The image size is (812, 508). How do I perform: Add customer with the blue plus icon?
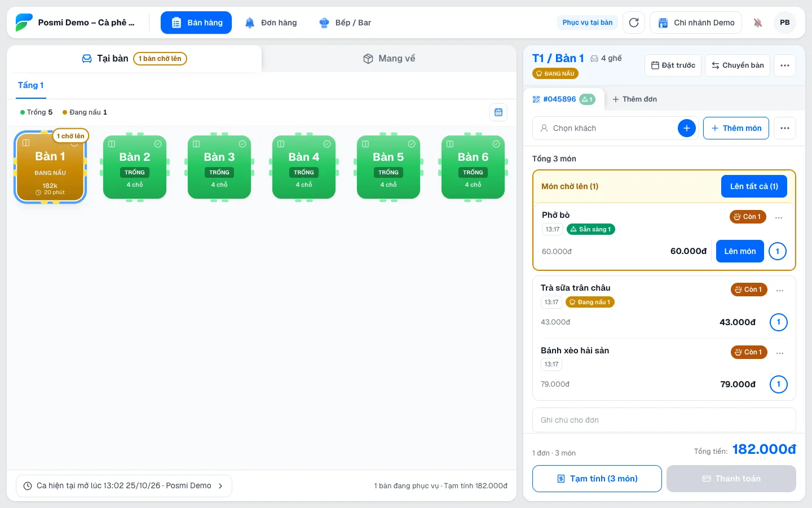coord(687,128)
